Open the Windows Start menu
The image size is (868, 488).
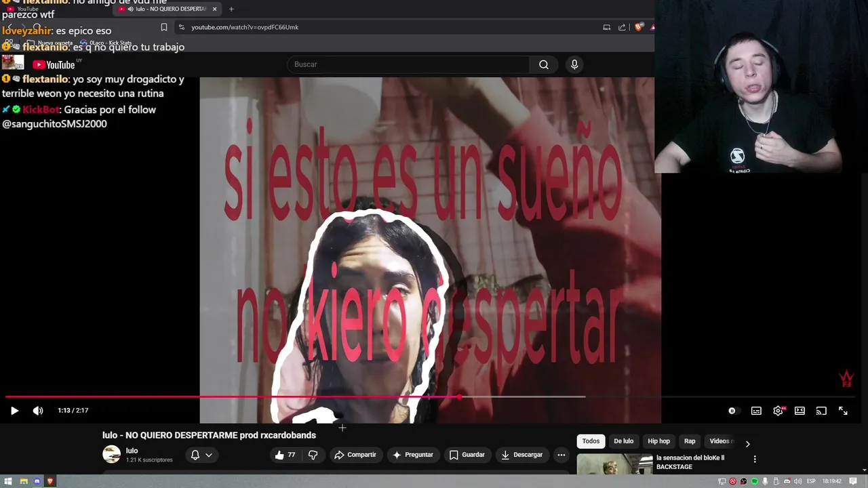8,481
